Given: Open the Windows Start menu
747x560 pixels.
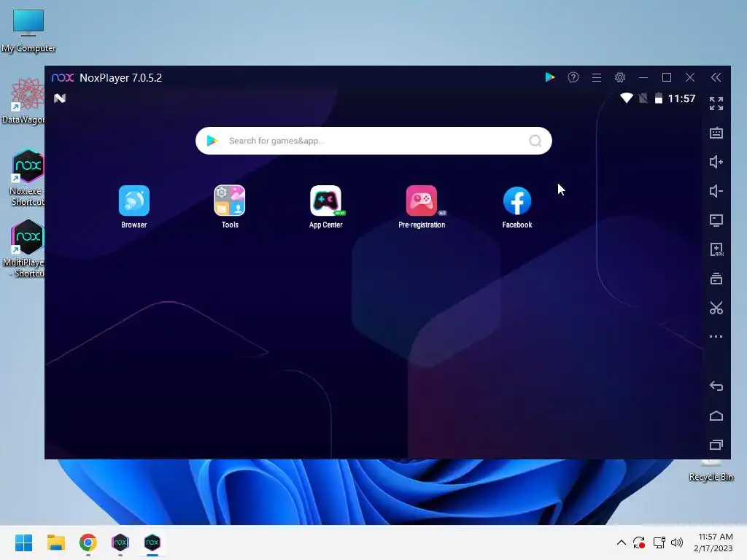Looking at the screenshot, I should coord(23,542).
